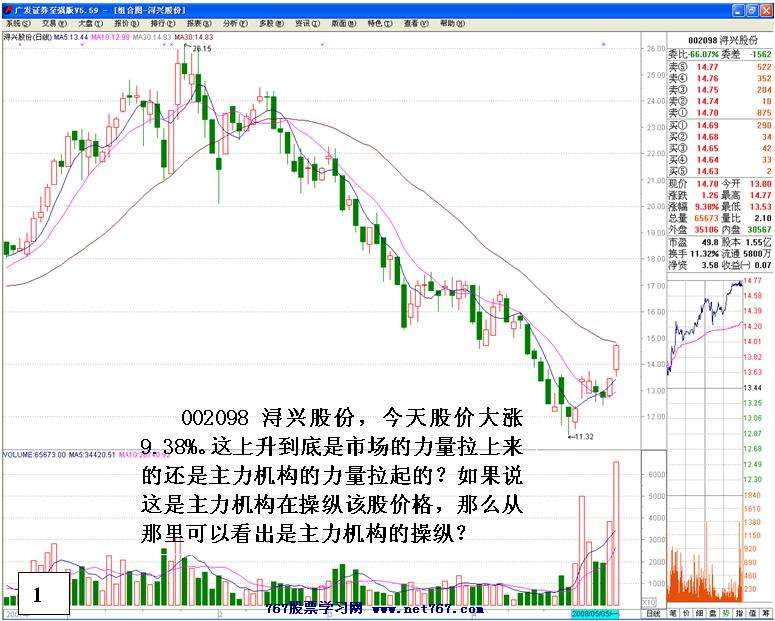This screenshot has width=775, height=621.
Task: Click the 11.32 low price marker
Action: pyautogui.click(x=583, y=436)
